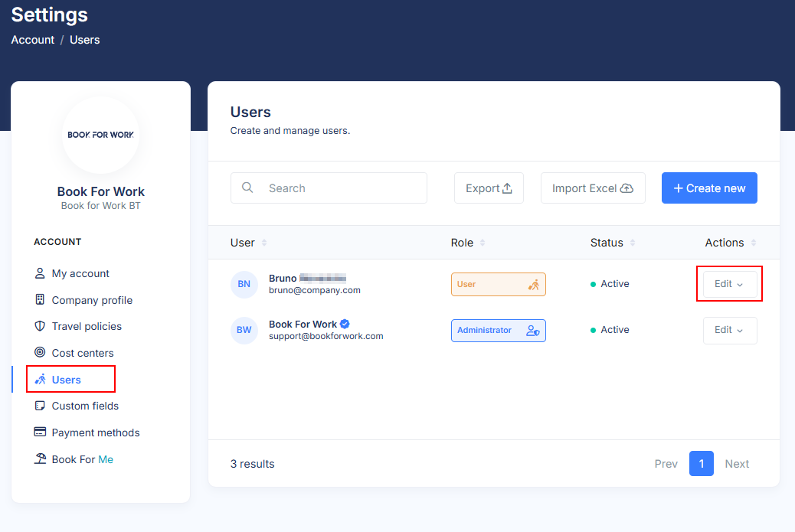Click Bruno's User role badge
795x532 pixels.
click(x=498, y=284)
